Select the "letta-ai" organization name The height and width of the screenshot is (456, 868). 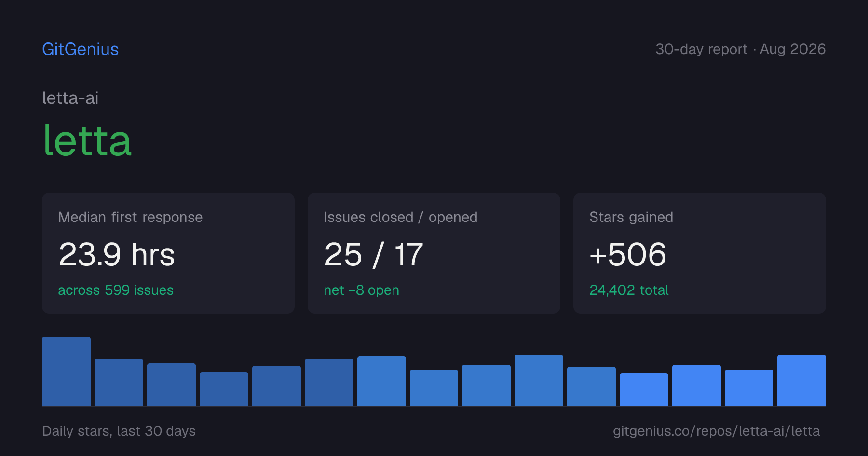tap(70, 98)
